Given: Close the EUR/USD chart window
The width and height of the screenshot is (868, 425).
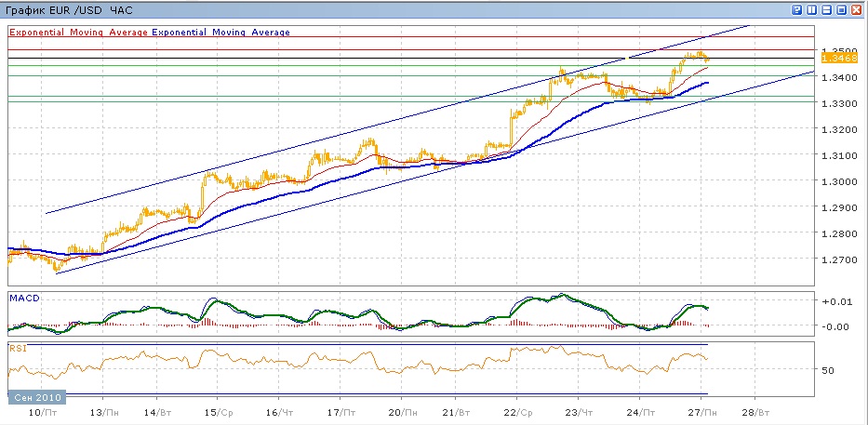Looking at the screenshot, I should pyautogui.click(x=857, y=8).
